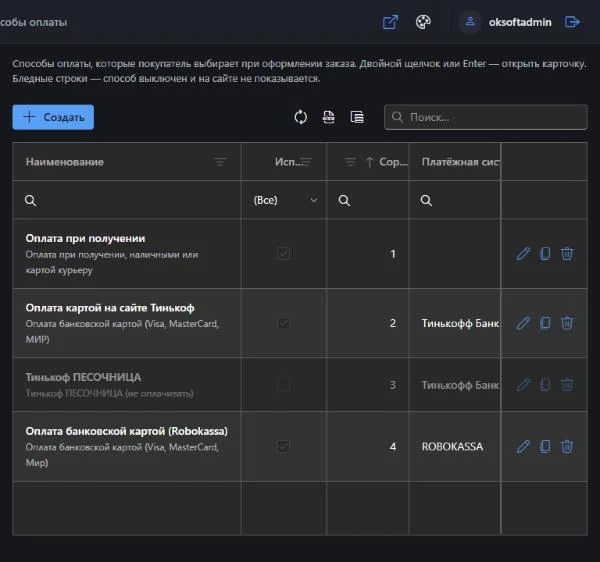Open site in new window icon
Image resolution: width=600 pixels, height=562 pixels.
390,22
